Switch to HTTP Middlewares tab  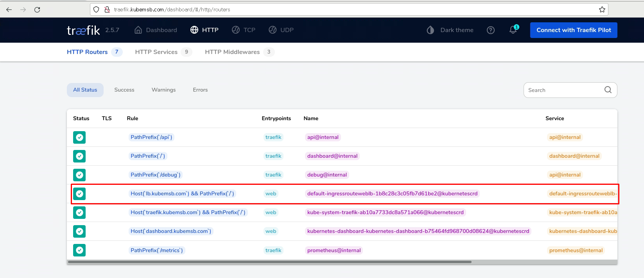[232, 52]
